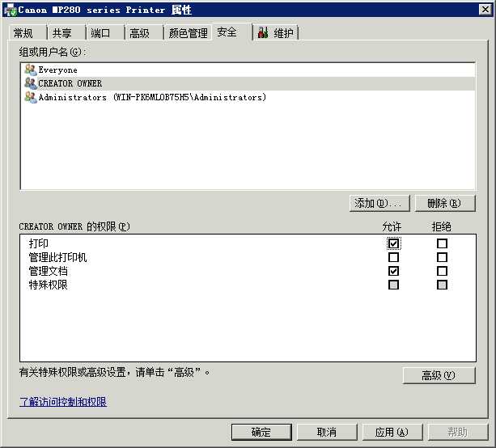The height and width of the screenshot is (448, 496).
Task: Click the 组或用户名(G) label
Action: click(x=53, y=52)
